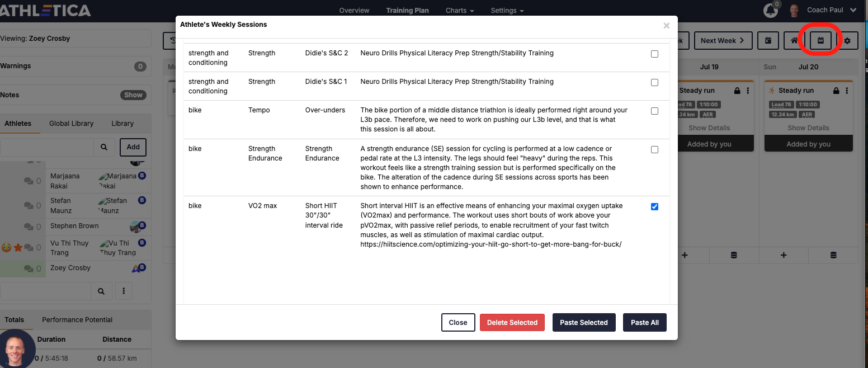Open the Training Plan page
Image resolution: width=868 pixels, height=368 pixels.
(407, 11)
